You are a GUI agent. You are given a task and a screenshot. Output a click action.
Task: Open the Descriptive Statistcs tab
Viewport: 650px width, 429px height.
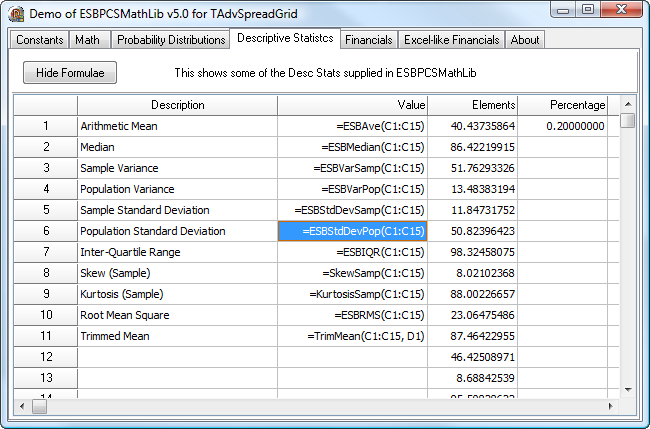point(285,38)
